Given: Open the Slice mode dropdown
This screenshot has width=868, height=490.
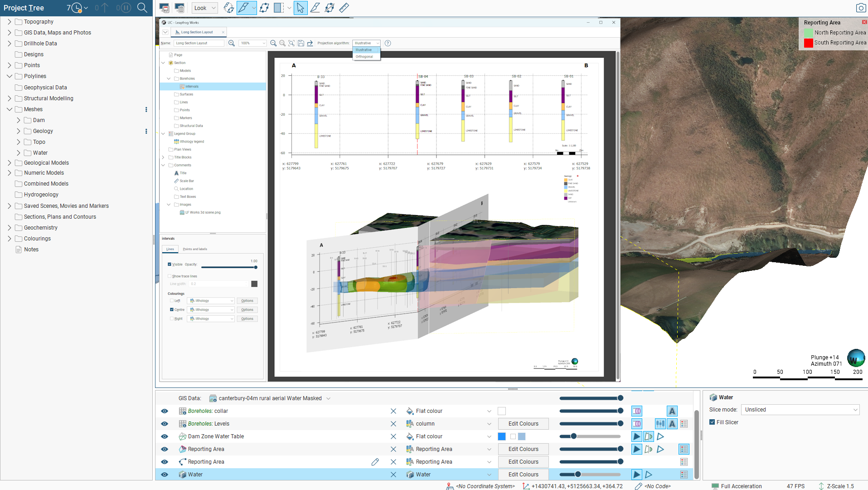Looking at the screenshot, I should click(x=800, y=410).
